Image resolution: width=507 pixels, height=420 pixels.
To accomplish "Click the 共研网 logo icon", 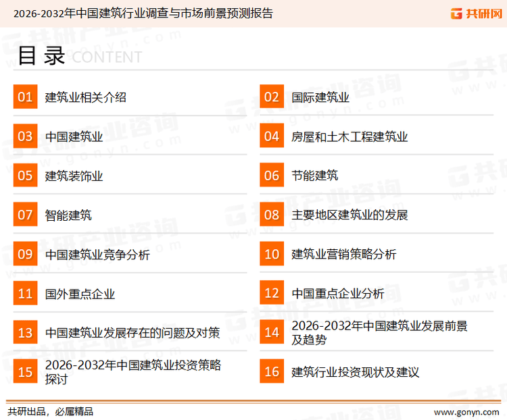I will 457,14.
